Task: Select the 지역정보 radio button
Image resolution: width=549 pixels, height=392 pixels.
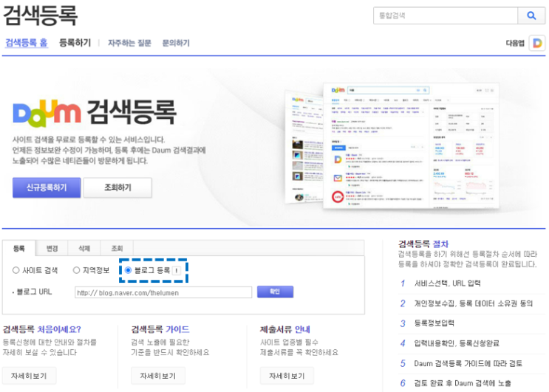Action: (76, 270)
